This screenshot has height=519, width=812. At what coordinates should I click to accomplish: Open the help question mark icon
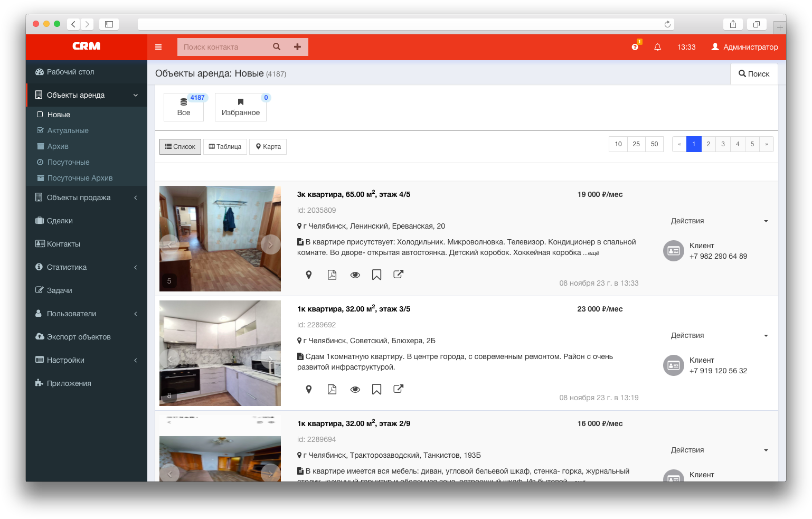click(635, 47)
